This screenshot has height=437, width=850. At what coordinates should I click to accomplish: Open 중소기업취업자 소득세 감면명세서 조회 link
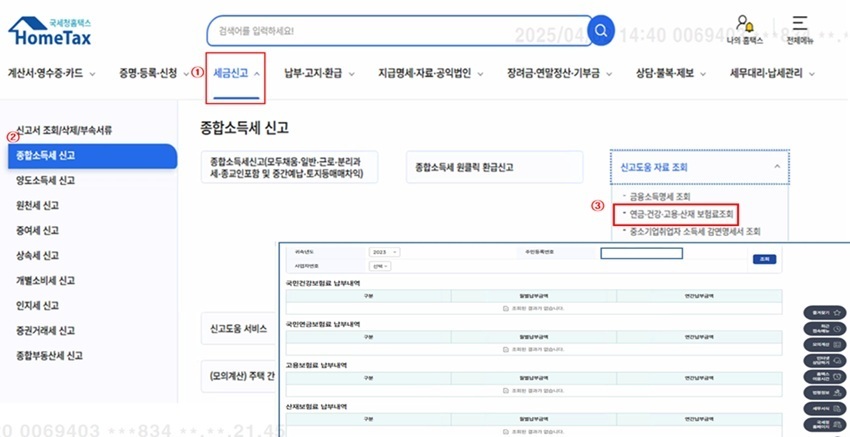(695, 232)
